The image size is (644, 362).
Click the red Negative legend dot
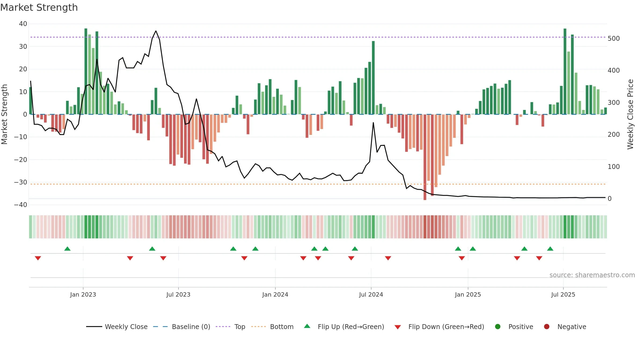[547, 327]
